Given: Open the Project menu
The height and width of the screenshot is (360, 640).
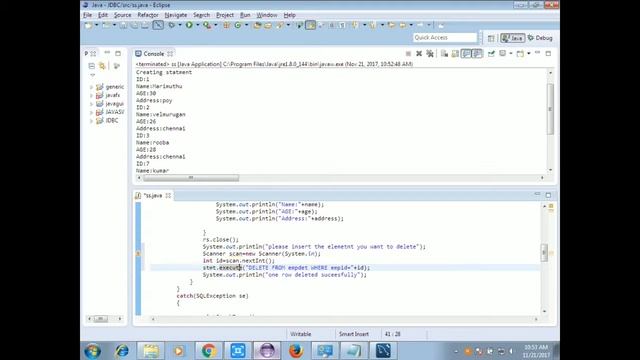Looking at the screenshot, I should pyautogui.click(x=225, y=15).
